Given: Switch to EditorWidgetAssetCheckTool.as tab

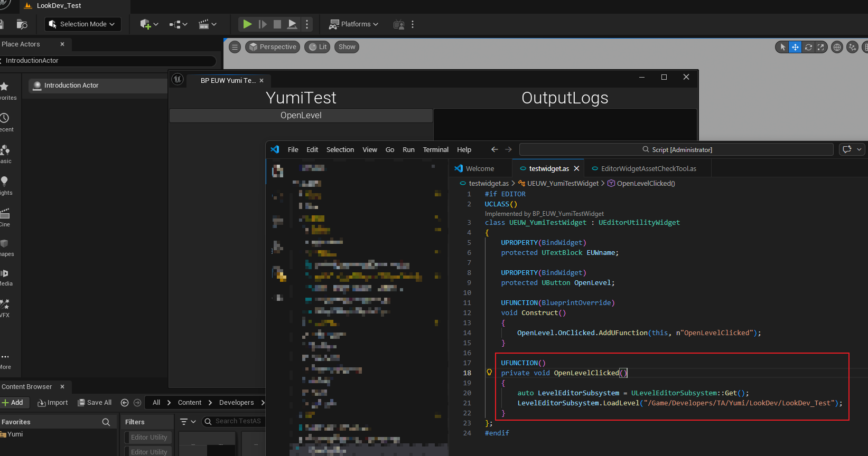Looking at the screenshot, I should click(x=648, y=169).
